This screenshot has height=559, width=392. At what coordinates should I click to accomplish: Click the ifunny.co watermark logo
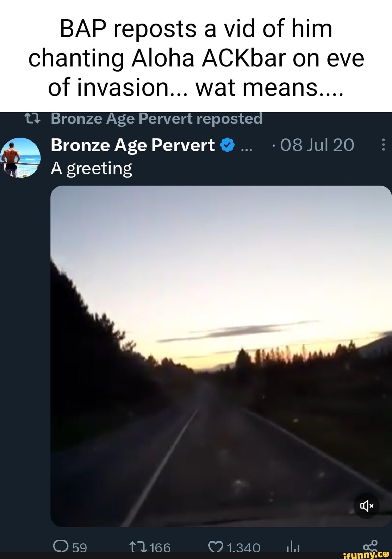point(366,555)
